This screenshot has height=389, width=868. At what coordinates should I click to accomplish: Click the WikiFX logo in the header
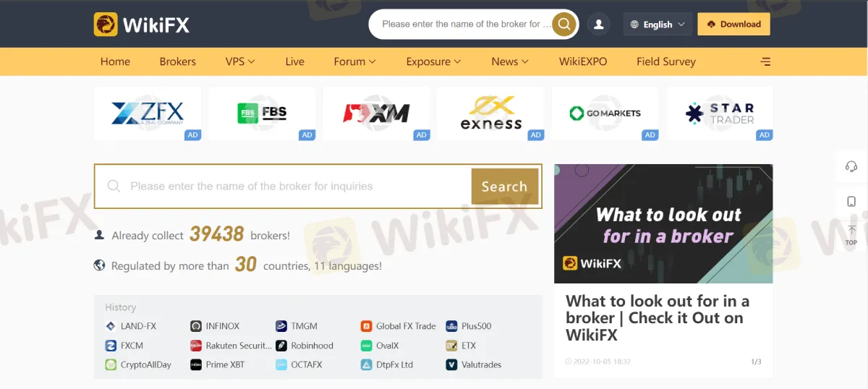(x=142, y=25)
